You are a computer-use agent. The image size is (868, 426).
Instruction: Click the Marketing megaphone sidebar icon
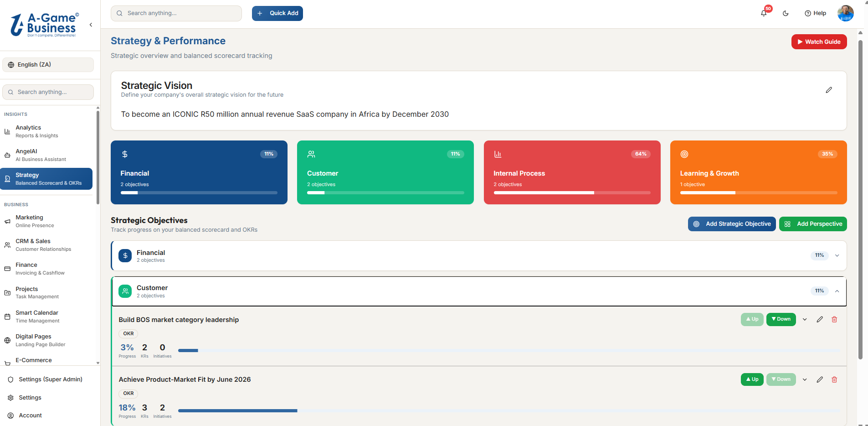pyautogui.click(x=7, y=221)
